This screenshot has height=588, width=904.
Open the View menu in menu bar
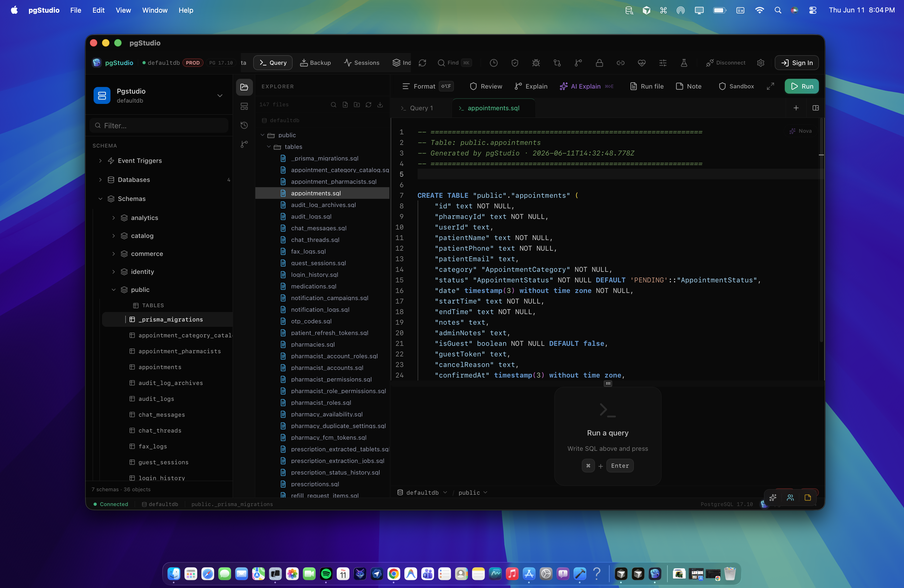pyautogui.click(x=123, y=10)
